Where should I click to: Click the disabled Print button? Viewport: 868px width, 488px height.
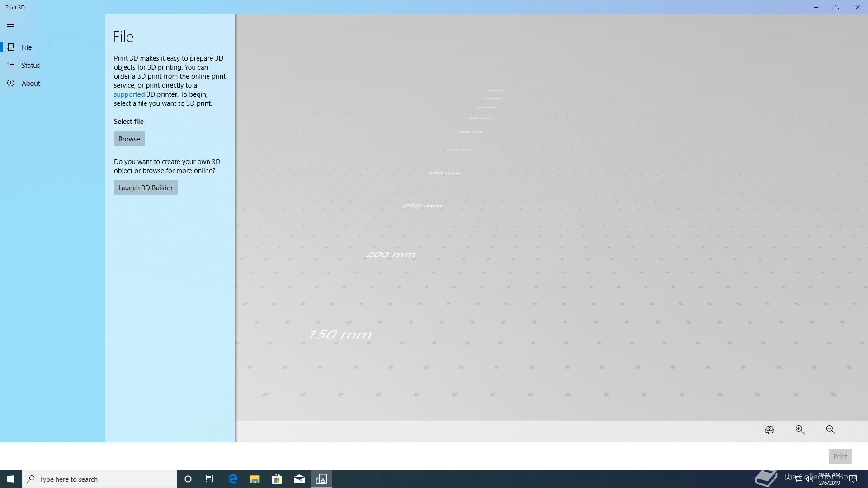click(x=840, y=456)
